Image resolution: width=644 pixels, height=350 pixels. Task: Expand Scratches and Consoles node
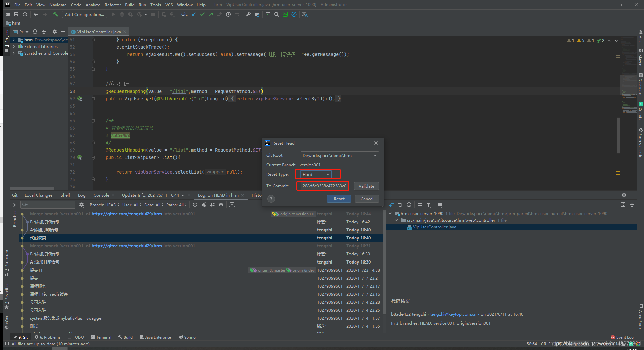tap(14, 53)
